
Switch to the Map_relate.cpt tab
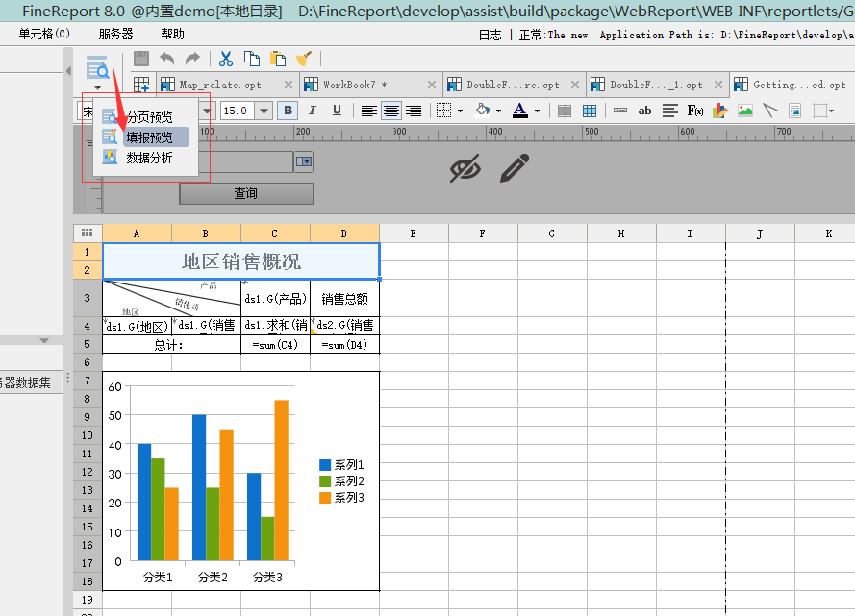point(219,85)
